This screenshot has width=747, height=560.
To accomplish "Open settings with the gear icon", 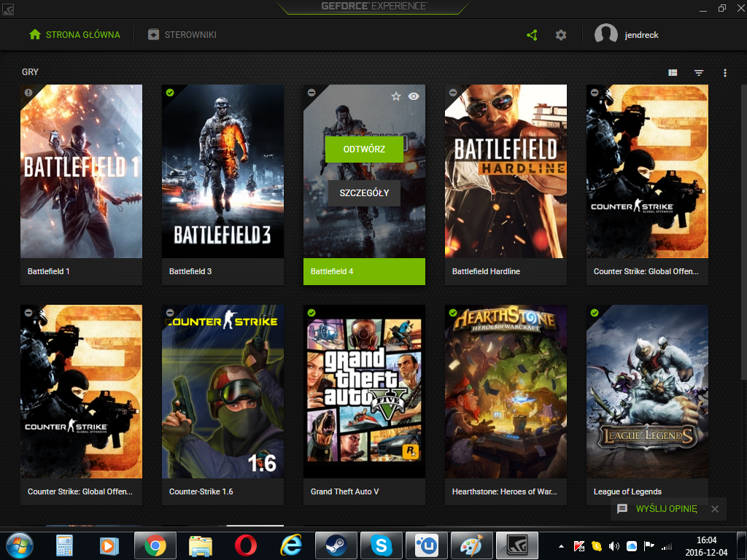I will 561,35.
